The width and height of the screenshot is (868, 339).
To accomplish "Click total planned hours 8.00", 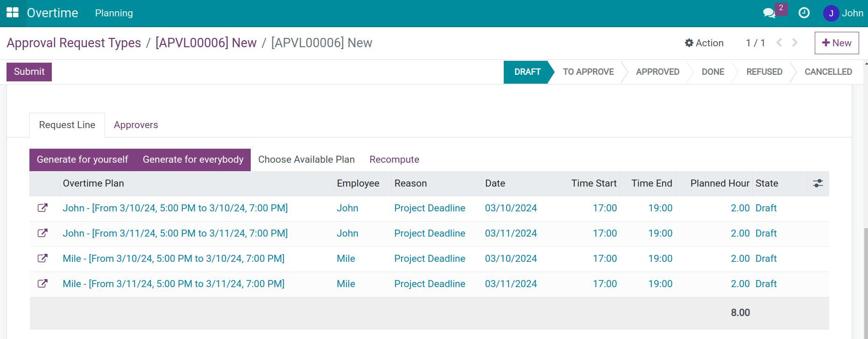I will [741, 313].
